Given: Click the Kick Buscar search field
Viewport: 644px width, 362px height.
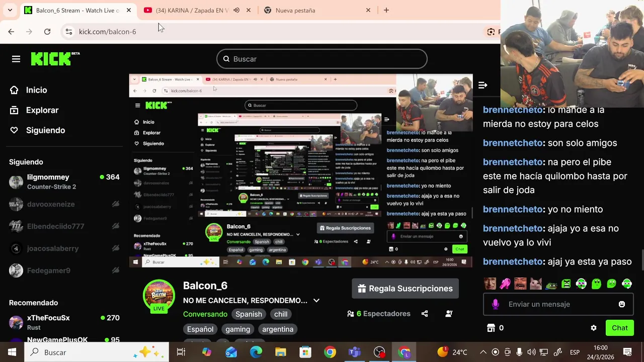Looking at the screenshot, I should tap(322, 59).
